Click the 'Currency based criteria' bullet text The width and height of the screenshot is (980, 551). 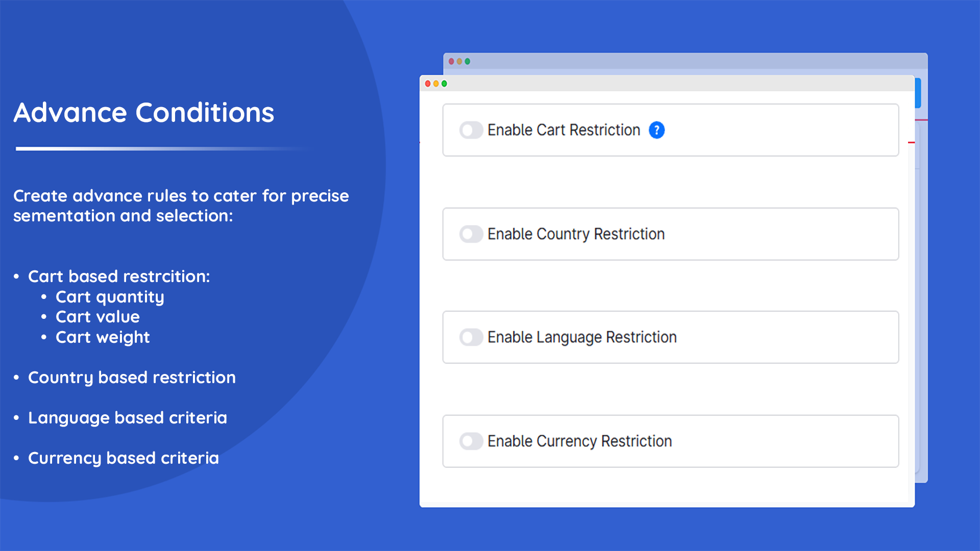124,458
